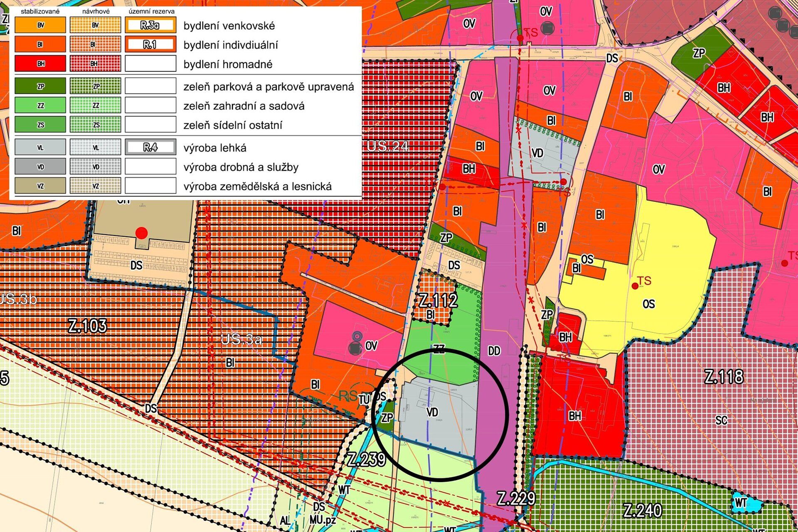798x532 pixels.
Task: Click the R.4 výroba lehká reserve swatch
Action: pos(150,147)
